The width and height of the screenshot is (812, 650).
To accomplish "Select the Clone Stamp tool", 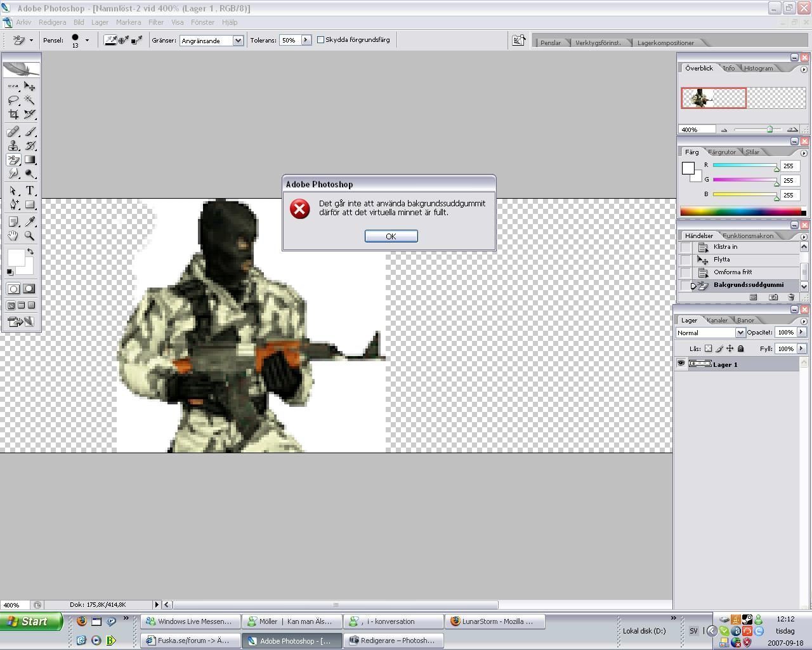I will tap(13, 145).
